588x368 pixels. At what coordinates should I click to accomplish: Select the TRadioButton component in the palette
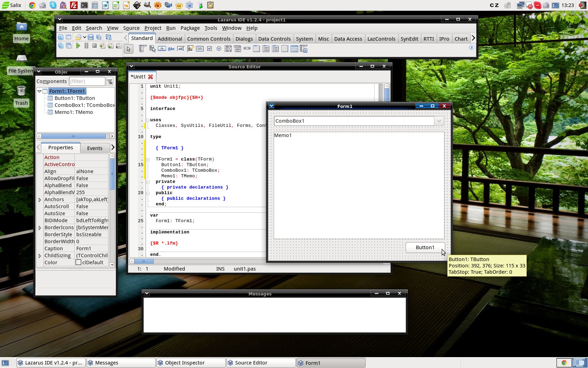(x=219, y=49)
